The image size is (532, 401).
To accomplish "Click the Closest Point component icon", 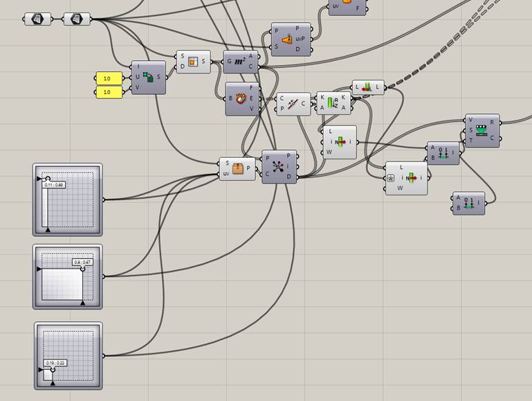I will click(279, 167).
